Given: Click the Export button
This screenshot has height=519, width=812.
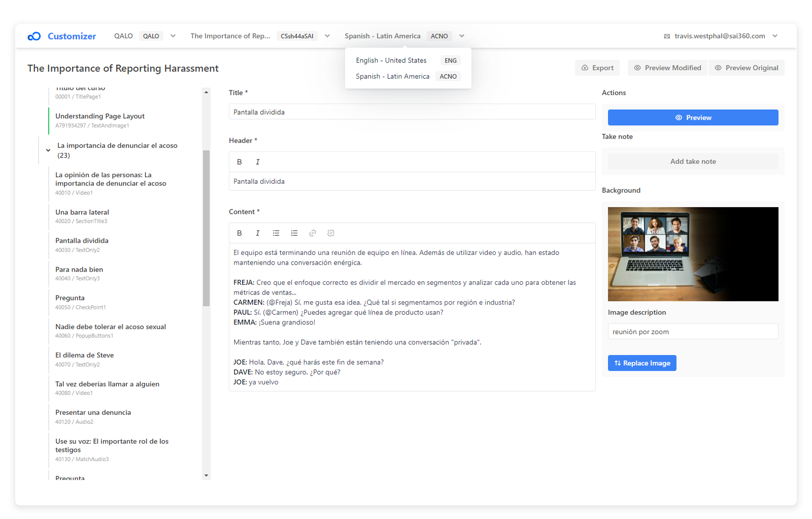Looking at the screenshot, I should pos(597,68).
